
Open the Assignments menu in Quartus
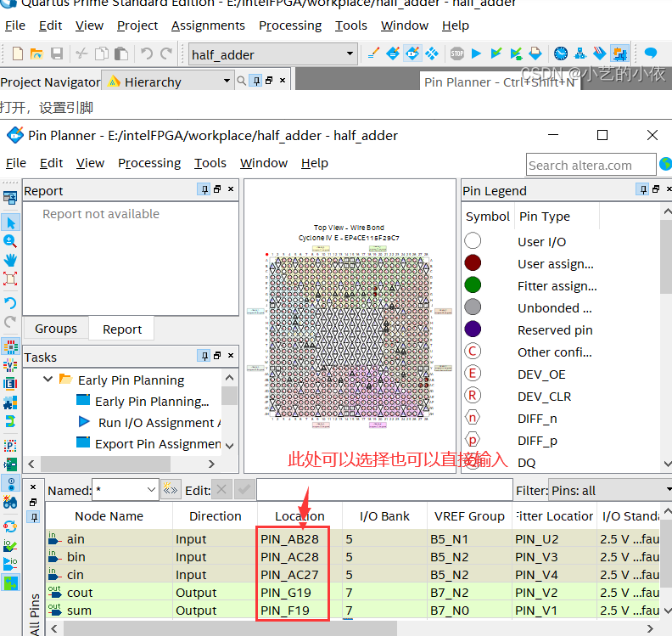point(208,25)
